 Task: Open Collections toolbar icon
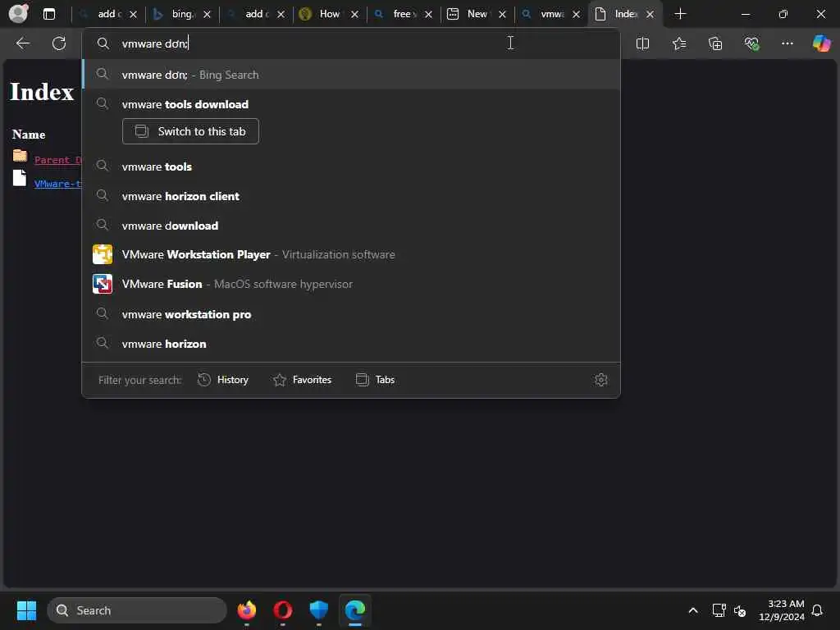[715, 43]
